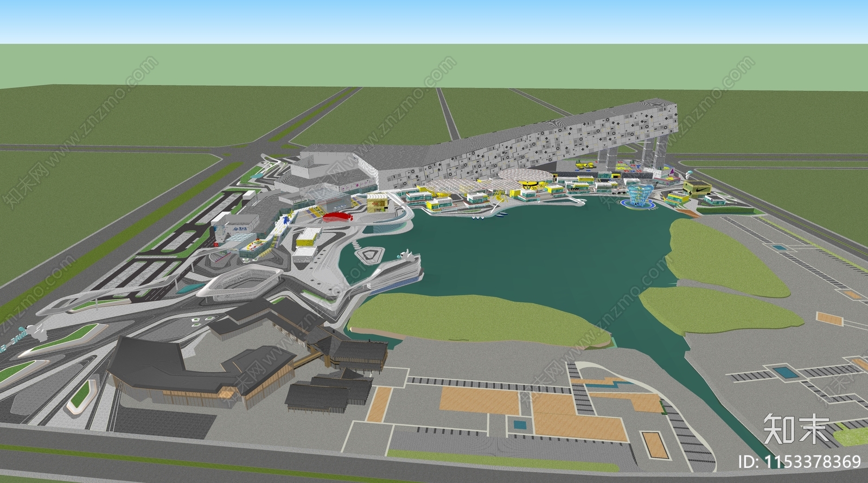Select the red-roofed structure in the model
Viewport: 868px width, 483px height.
tap(338, 217)
